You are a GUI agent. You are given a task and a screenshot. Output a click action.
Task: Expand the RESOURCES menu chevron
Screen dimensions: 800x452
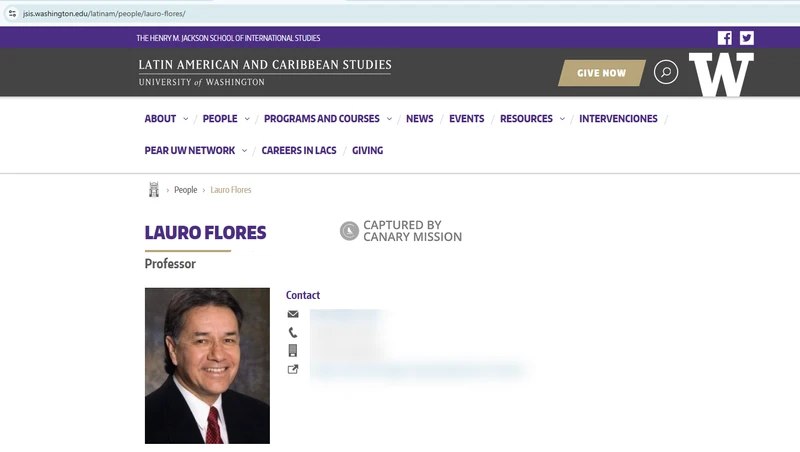click(562, 119)
